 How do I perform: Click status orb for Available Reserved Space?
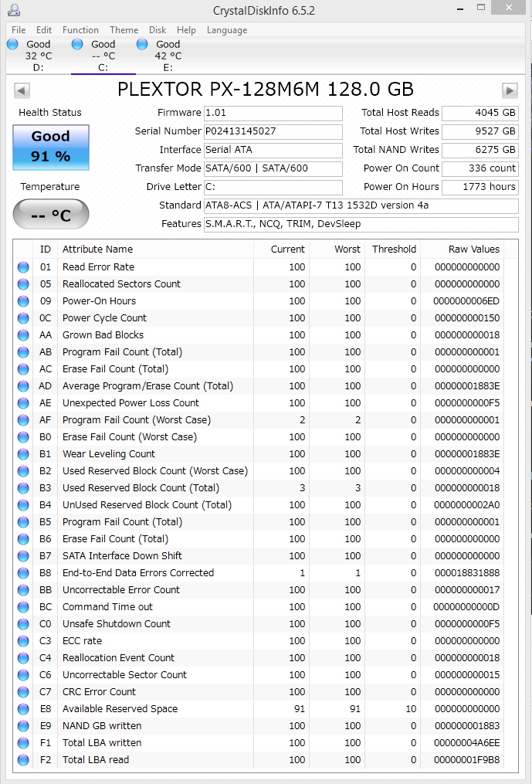pyautogui.click(x=23, y=709)
